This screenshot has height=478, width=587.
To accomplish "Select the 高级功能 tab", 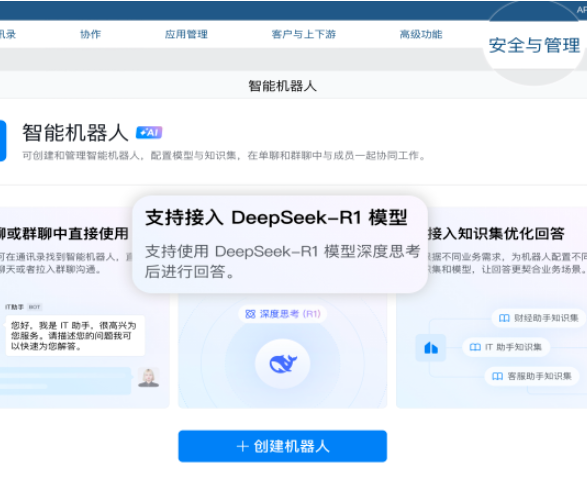I will (x=421, y=34).
